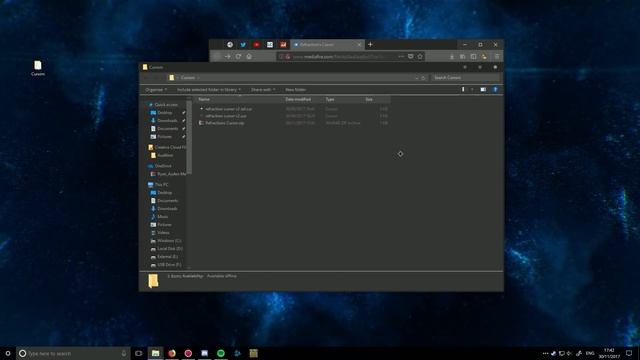640x360 pixels.
Task: Refresh the Explorer folder view
Action: [x=424, y=78]
